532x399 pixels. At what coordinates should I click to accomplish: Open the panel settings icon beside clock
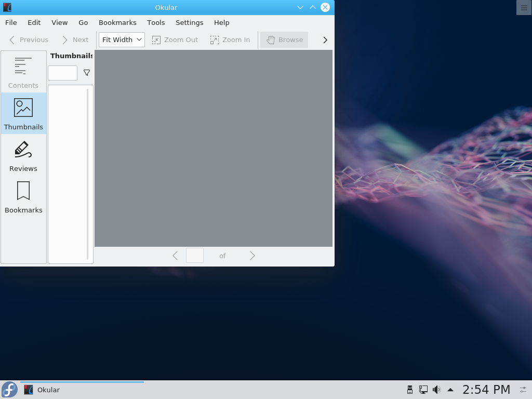(x=524, y=390)
